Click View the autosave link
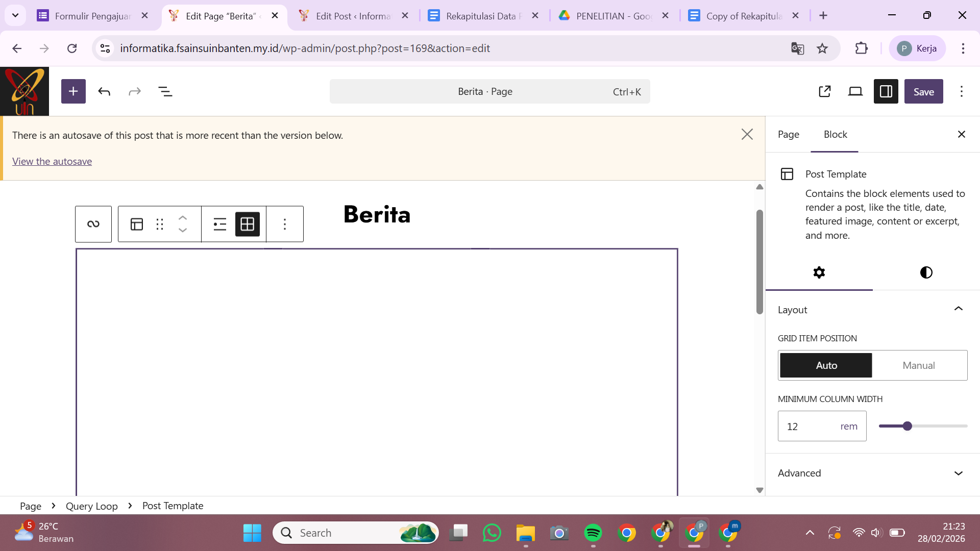 pyautogui.click(x=52, y=161)
